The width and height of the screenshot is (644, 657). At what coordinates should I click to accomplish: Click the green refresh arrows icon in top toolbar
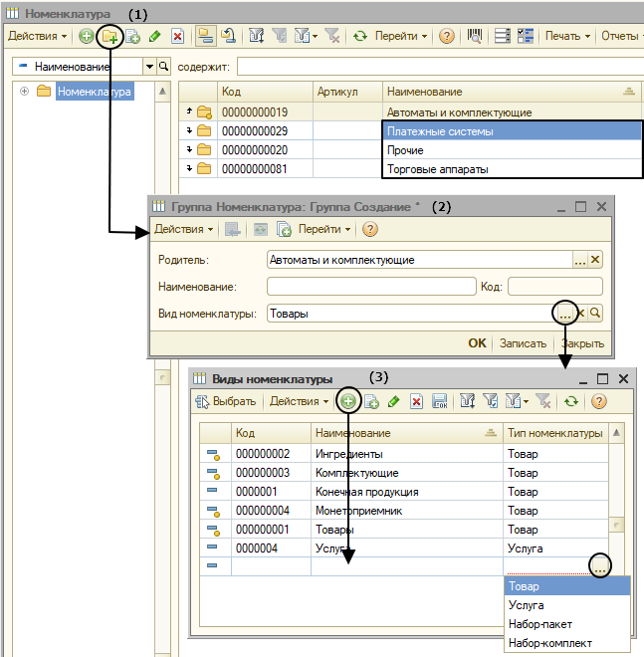click(360, 37)
